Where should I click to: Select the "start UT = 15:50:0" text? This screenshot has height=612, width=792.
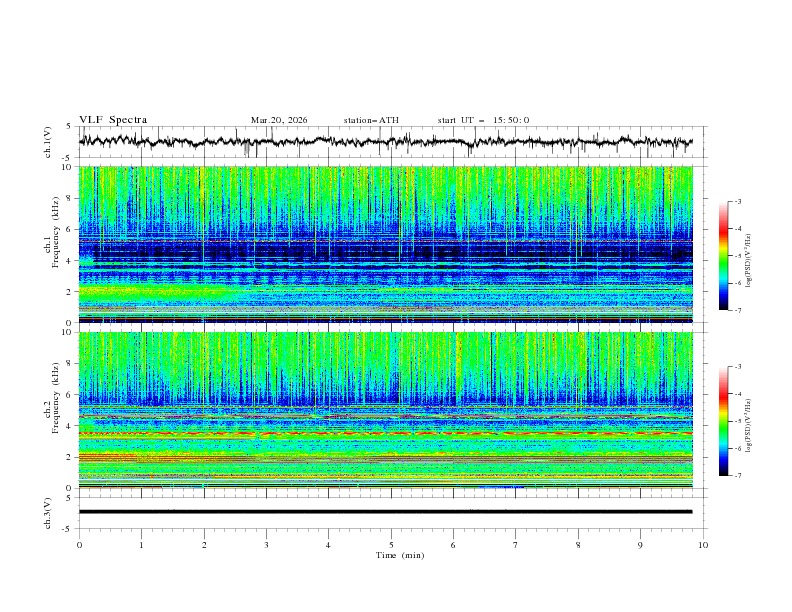[x=483, y=120]
